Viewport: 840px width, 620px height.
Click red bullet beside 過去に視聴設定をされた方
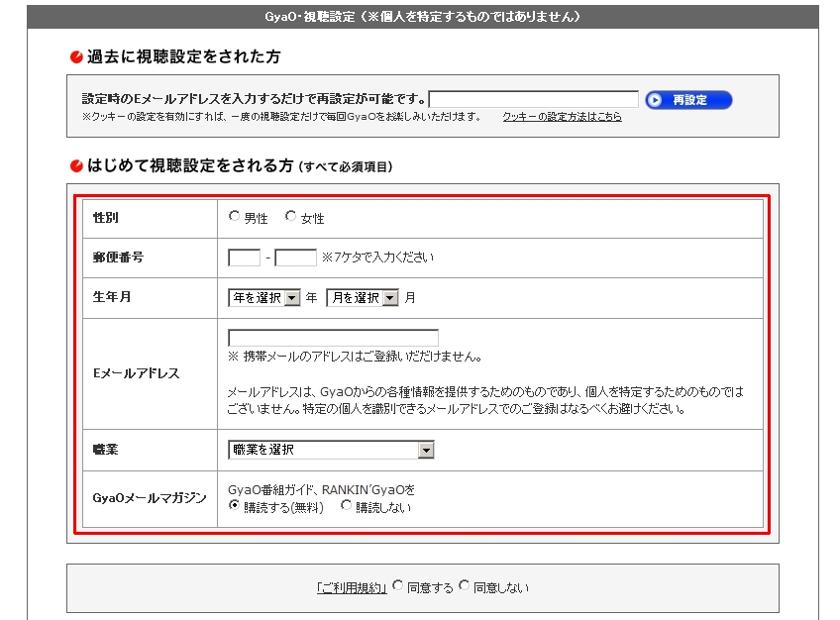pyautogui.click(x=76, y=56)
